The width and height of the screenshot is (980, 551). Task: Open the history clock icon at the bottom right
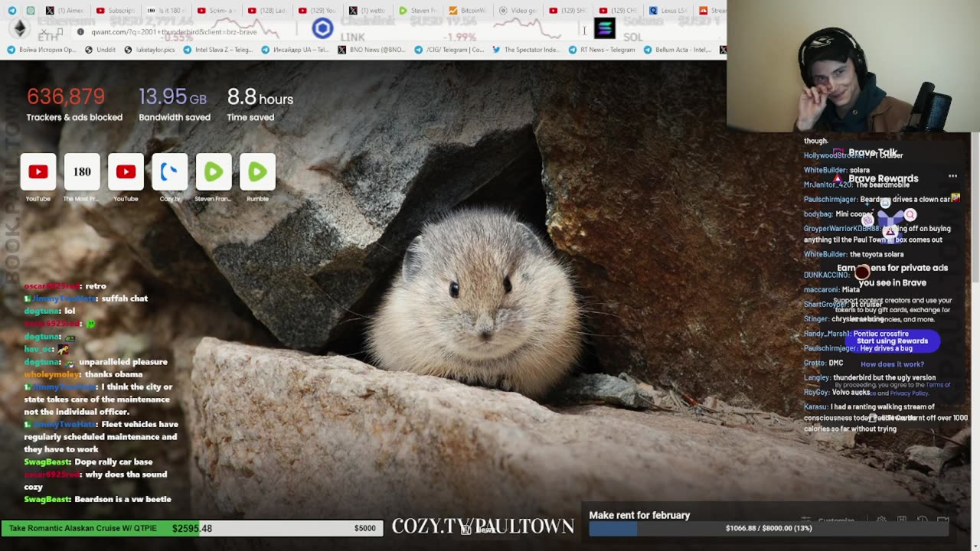(922, 520)
